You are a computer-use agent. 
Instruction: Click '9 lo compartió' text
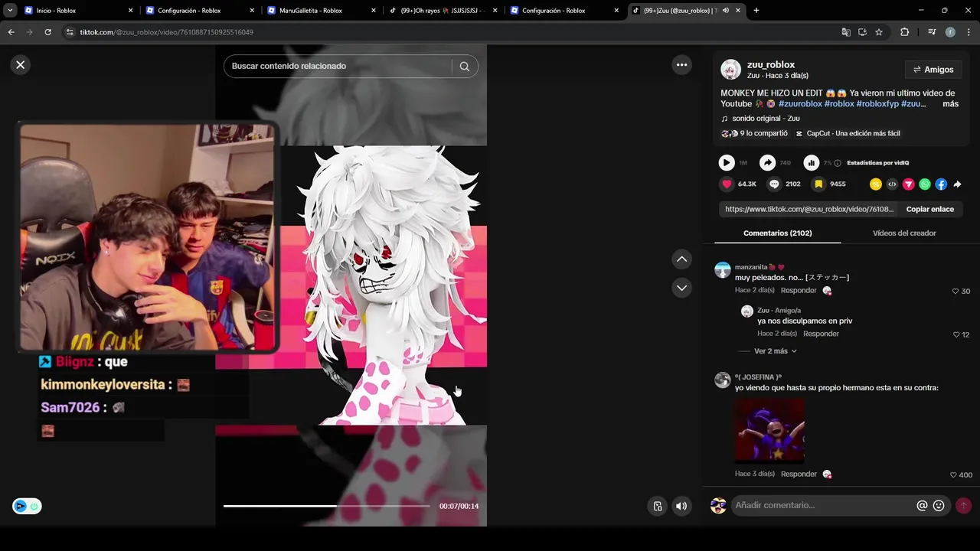[763, 133]
